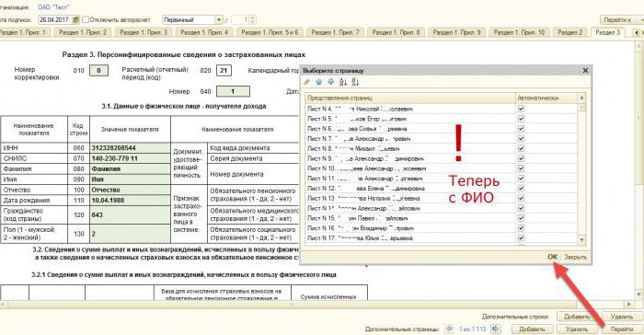This screenshot has width=644, height=335.
Task: Toggle automatic checkbox for Лист N 5
Action: [x=521, y=119]
